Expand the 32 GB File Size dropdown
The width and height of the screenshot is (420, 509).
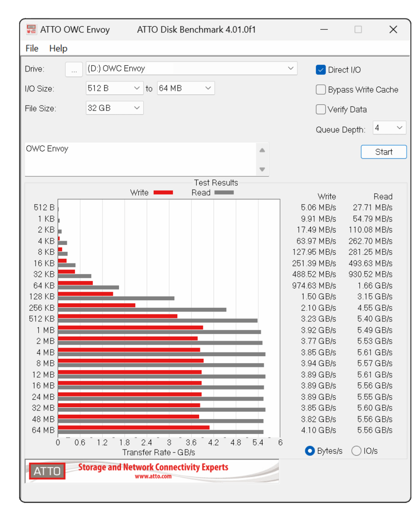pyautogui.click(x=137, y=108)
